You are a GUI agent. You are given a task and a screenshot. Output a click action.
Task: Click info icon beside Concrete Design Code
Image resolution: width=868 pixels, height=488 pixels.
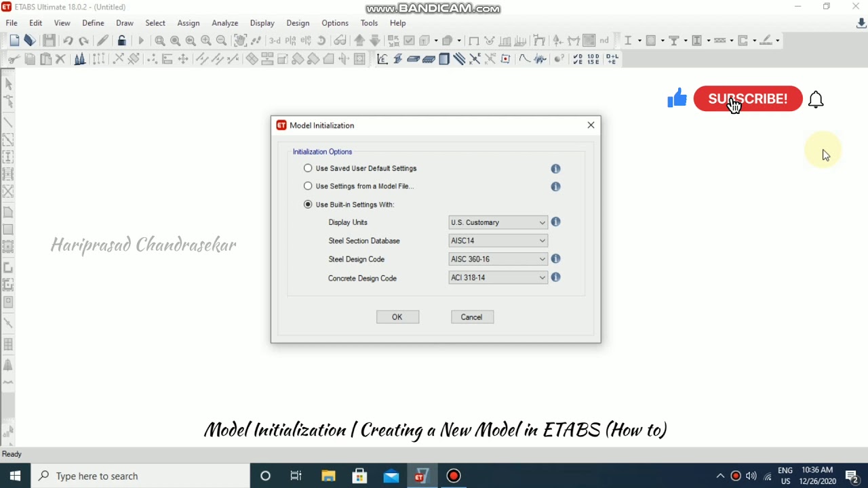pos(555,277)
